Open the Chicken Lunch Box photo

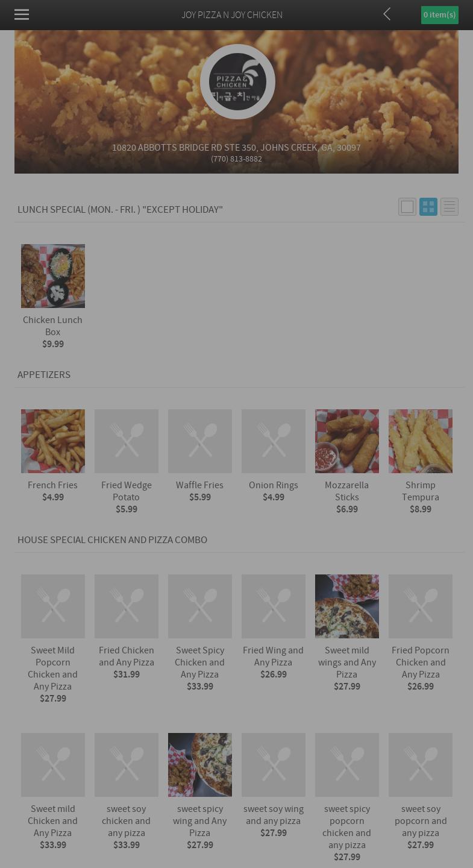53,276
